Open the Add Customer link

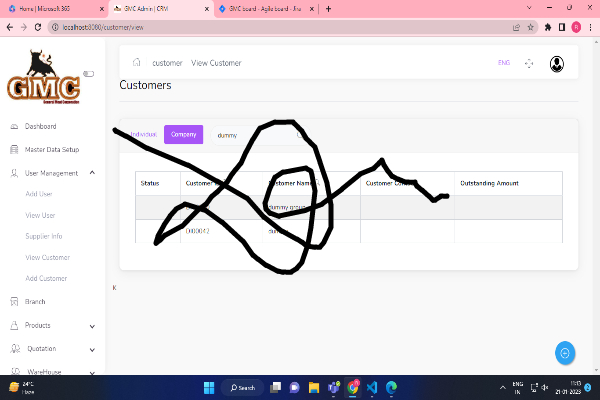[46, 278]
